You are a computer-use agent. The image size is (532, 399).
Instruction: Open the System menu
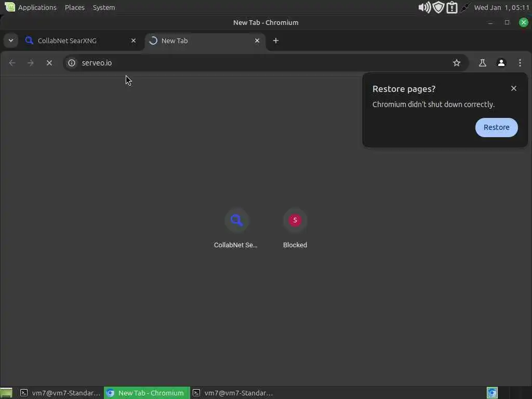click(104, 7)
